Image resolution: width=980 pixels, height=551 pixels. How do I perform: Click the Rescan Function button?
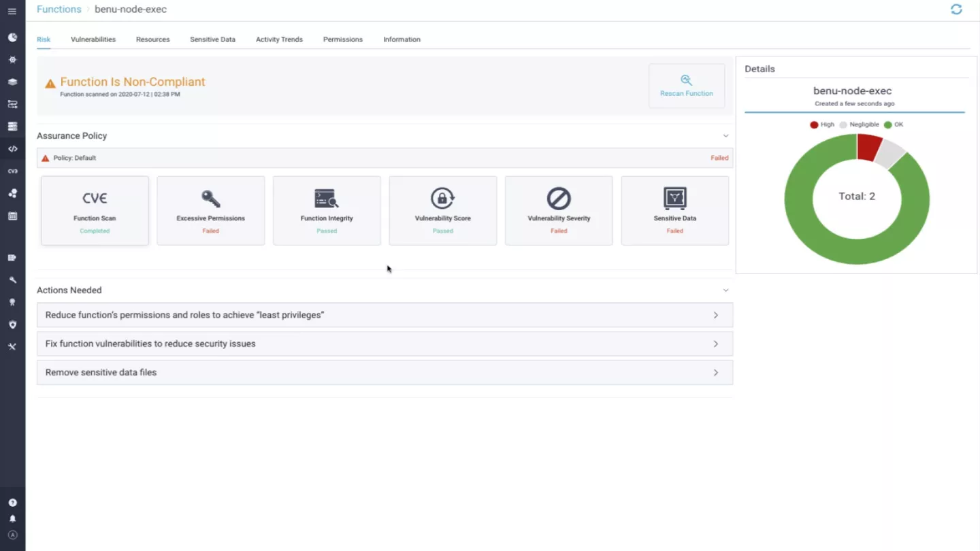(x=687, y=86)
